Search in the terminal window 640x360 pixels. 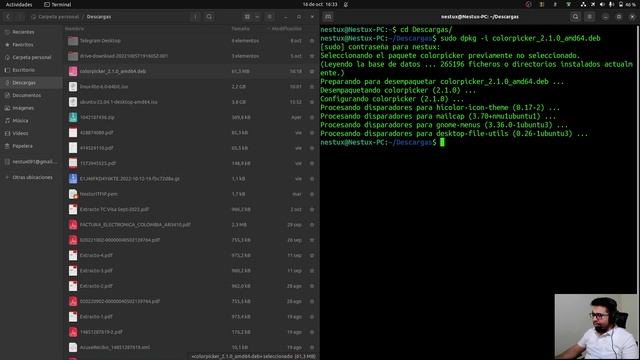tap(576, 17)
